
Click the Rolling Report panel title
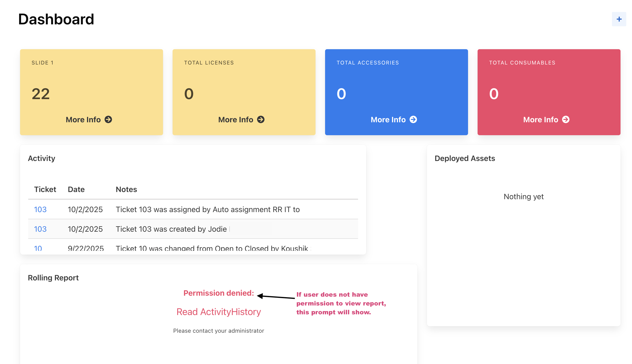tap(53, 278)
